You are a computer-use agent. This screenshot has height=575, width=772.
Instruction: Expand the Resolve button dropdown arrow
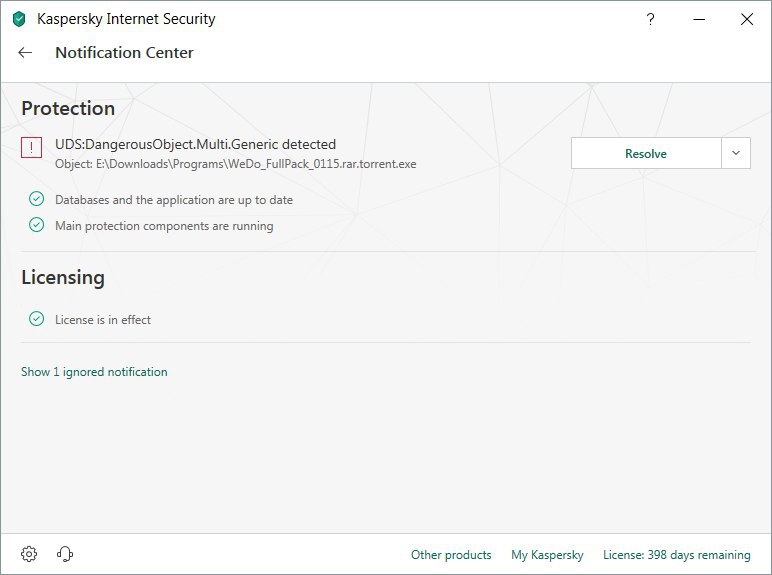tap(735, 153)
